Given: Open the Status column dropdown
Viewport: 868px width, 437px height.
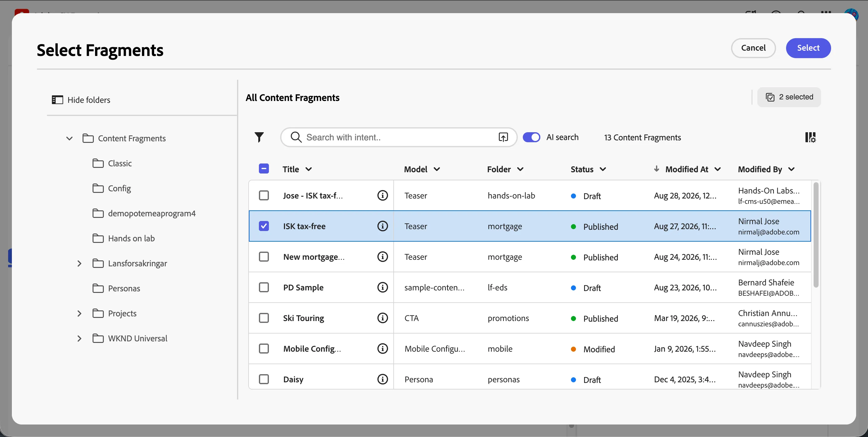Looking at the screenshot, I should tap(603, 169).
